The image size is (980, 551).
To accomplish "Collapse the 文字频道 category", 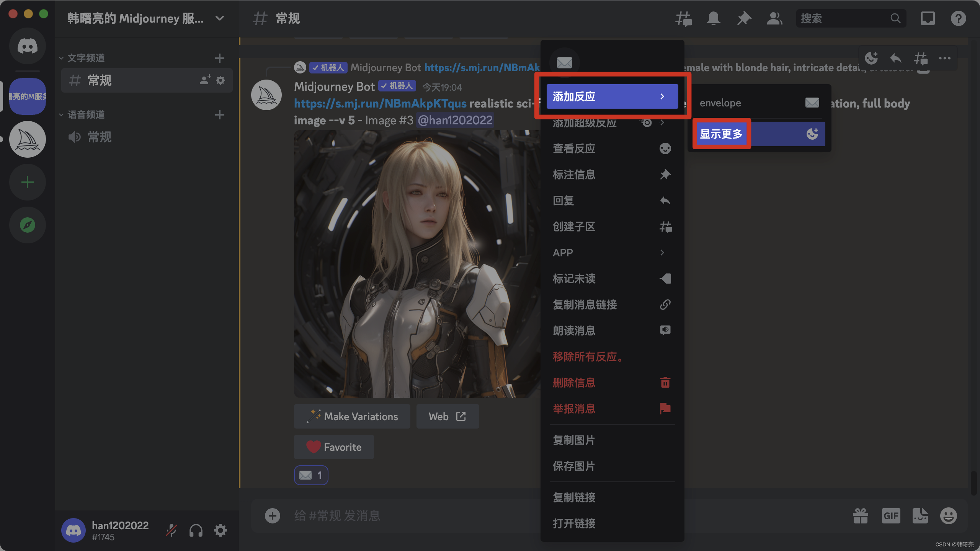I will [x=86, y=58].
